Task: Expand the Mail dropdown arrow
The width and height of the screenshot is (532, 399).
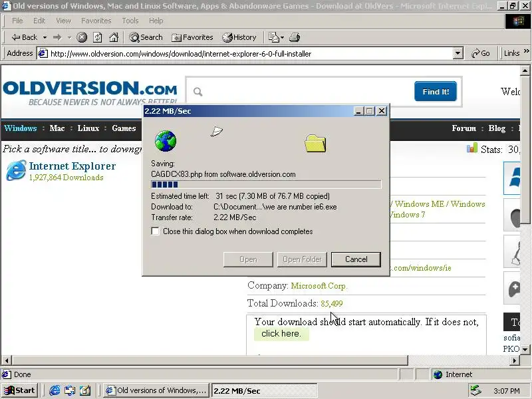Action: [282, 38]
